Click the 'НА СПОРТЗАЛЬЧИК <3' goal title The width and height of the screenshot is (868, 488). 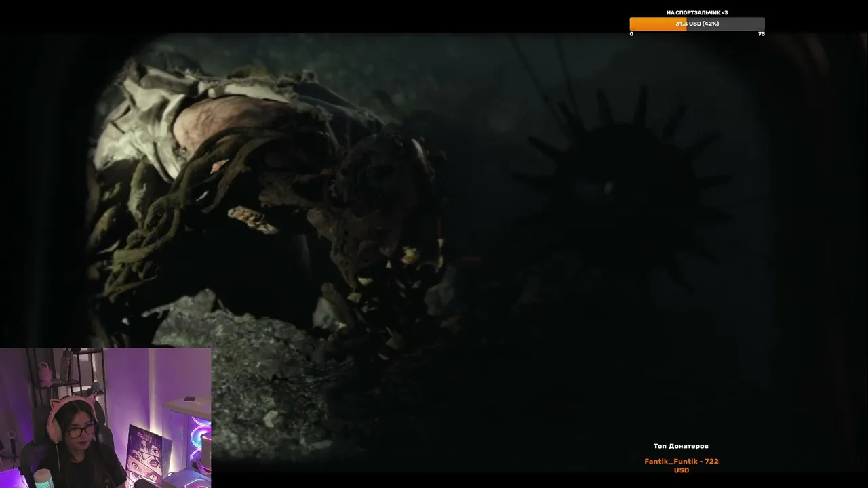point(697,12)
